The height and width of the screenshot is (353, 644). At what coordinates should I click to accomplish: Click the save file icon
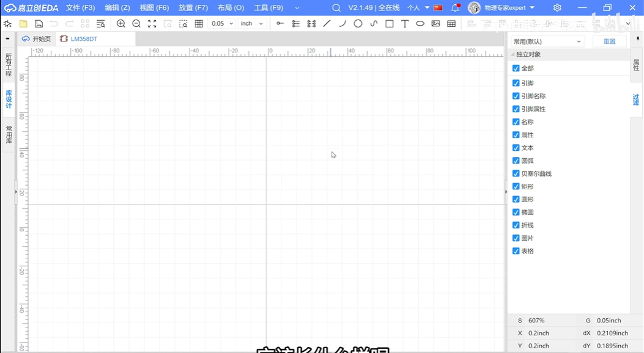[39, 24]
